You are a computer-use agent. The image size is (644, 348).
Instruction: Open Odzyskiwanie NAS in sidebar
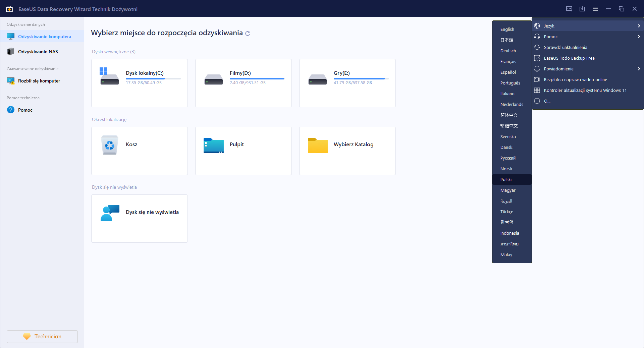[42, 52]
